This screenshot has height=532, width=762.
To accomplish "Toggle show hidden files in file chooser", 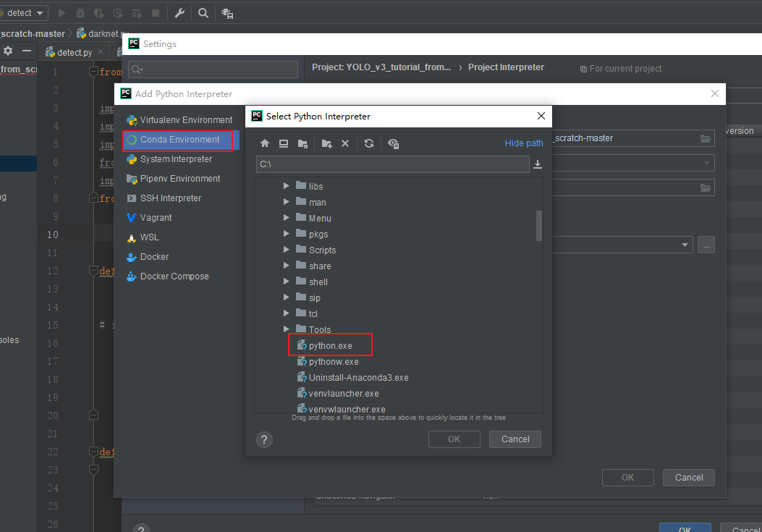I will pyautogui.click(x=393, y=143).
